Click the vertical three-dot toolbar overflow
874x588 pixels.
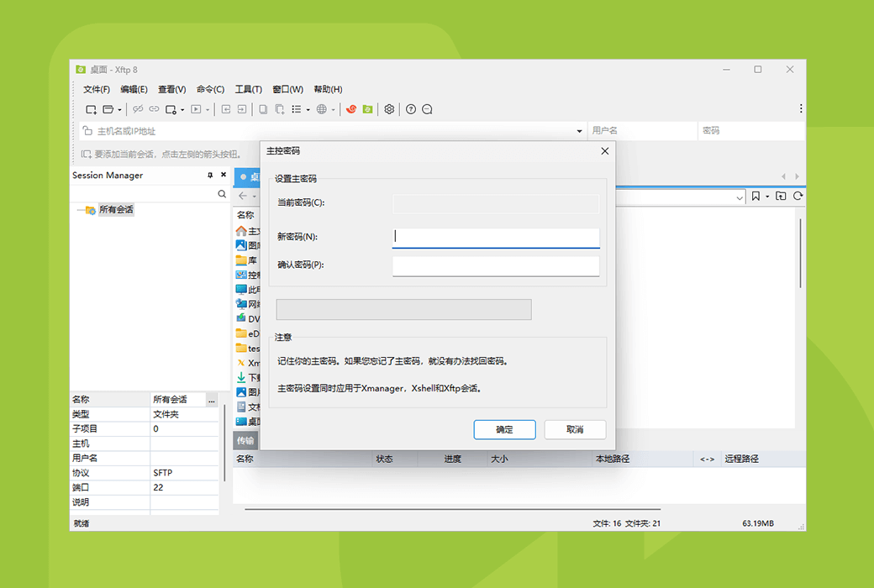coord(800,108)
